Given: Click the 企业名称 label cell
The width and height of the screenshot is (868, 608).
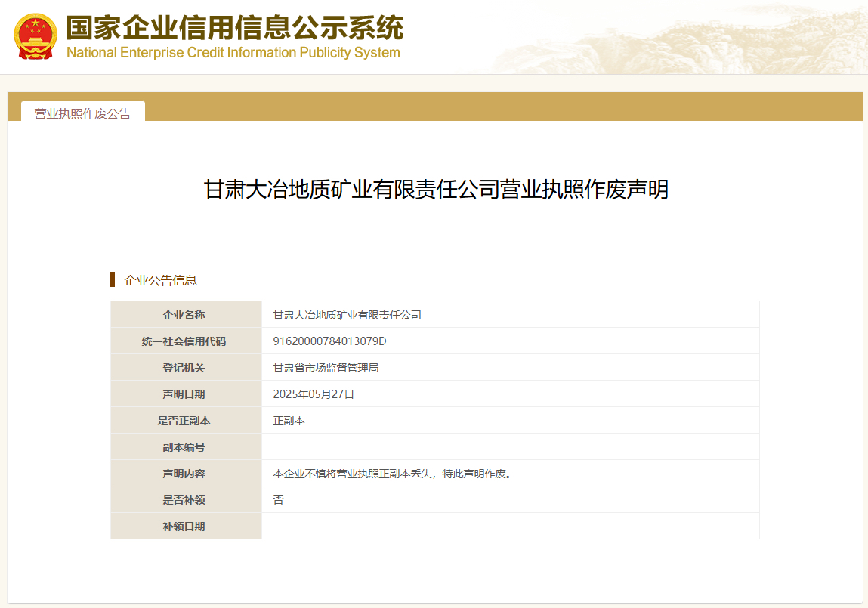Looking at the screenshot, I should 186,315.
